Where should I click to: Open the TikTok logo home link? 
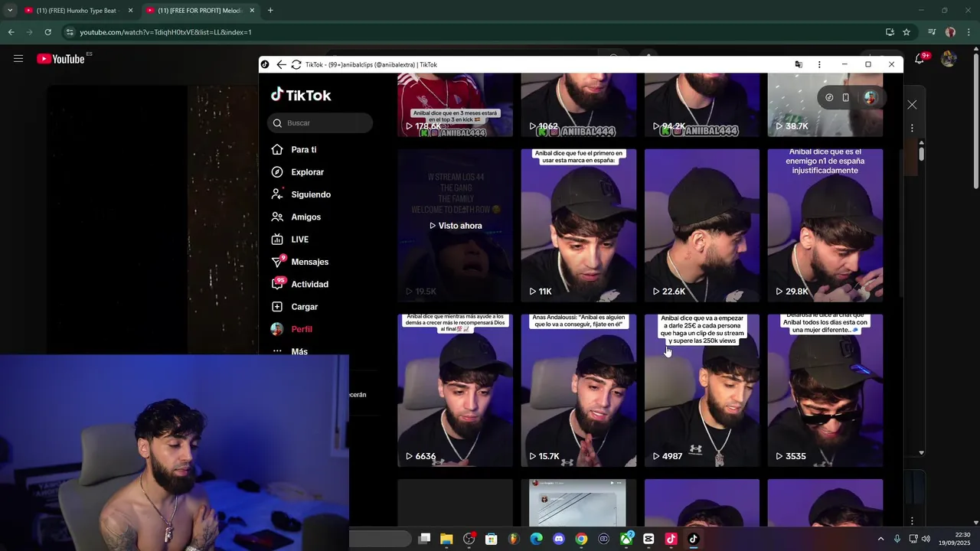tap(301, 95)
